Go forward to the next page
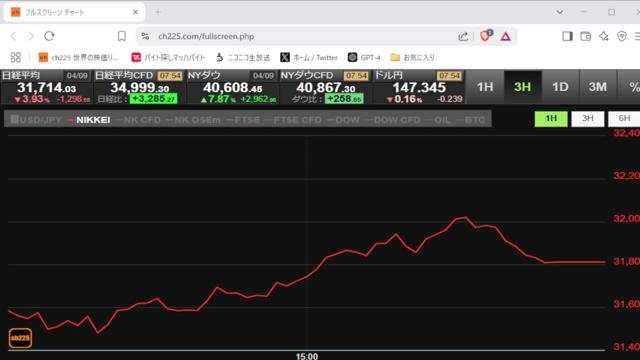640x360 pixels. coord(31,36)
